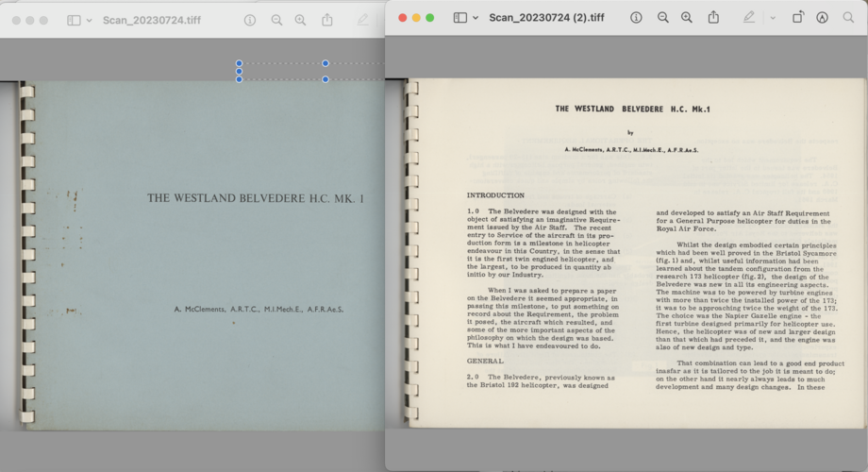Click cover title THE WESTLAND BELVEDERE H.C. MK. 1
Image resolution: width=868 pixels, height=472 pixels.
(255, 198)
